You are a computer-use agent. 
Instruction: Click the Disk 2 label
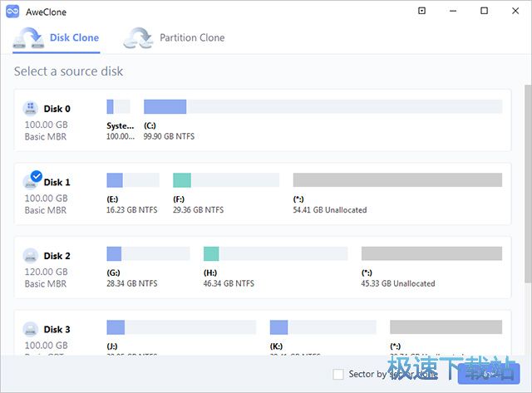coord(57,256)
